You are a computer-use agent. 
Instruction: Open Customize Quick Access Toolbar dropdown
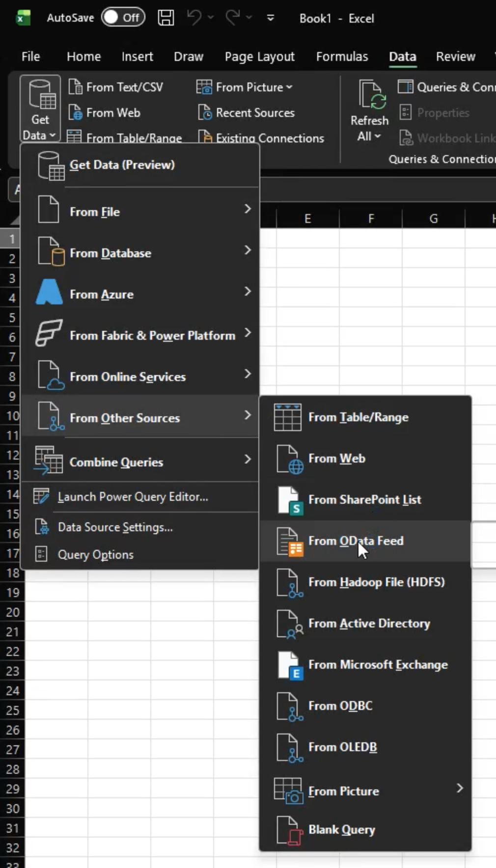[x=270, y=18]
